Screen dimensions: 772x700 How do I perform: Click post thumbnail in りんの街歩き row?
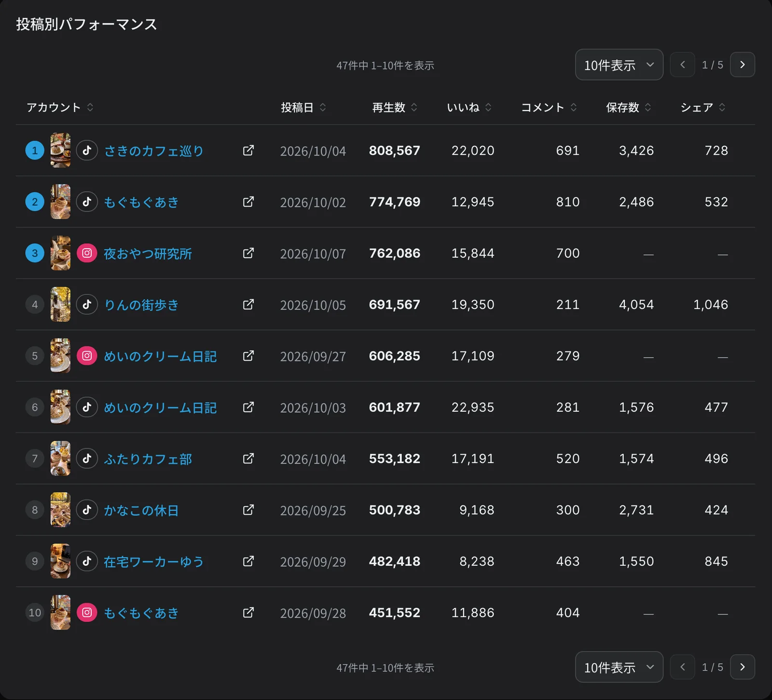point(60,305)
